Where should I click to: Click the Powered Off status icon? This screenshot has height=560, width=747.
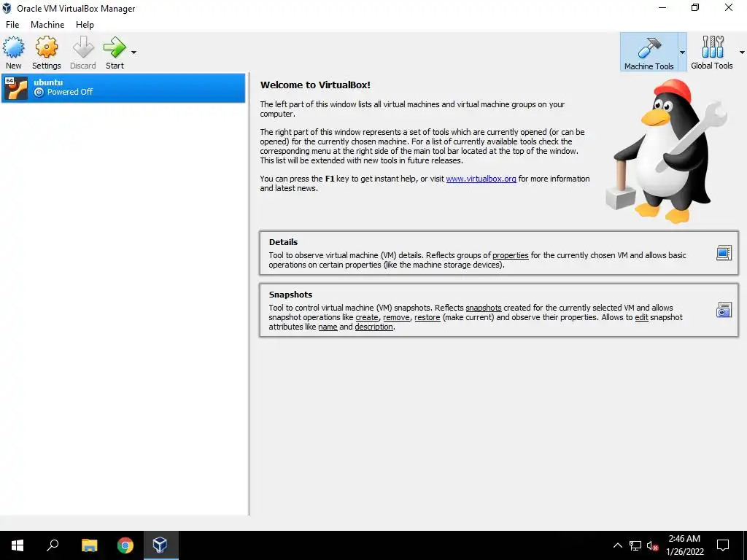click(x=39, y=92)
